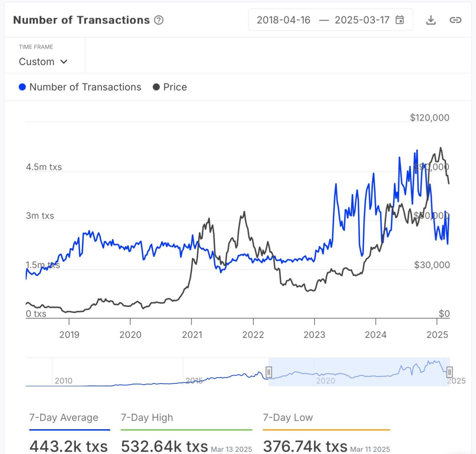
Task: Click the time frame chevron arrow
Action: [x=64, y=62]
